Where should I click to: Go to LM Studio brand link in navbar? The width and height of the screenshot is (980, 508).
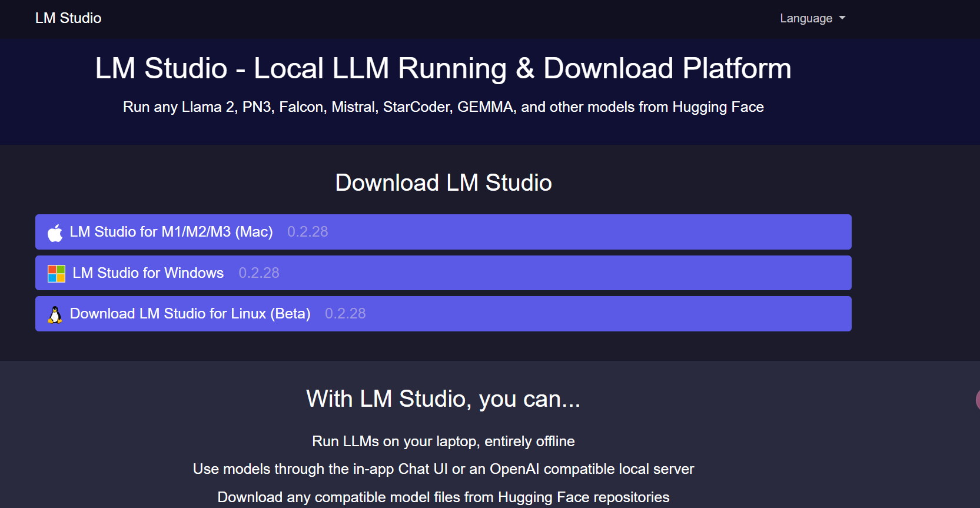(68, 18)
